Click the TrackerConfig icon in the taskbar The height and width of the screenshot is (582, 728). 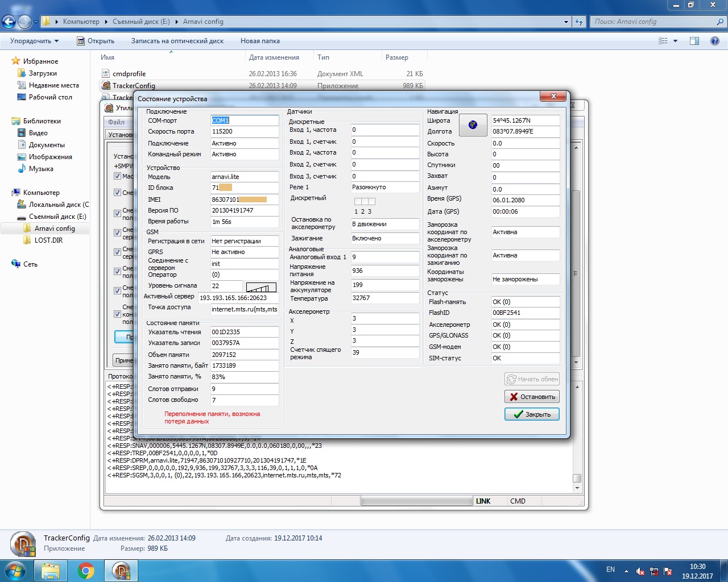[121, 571]
